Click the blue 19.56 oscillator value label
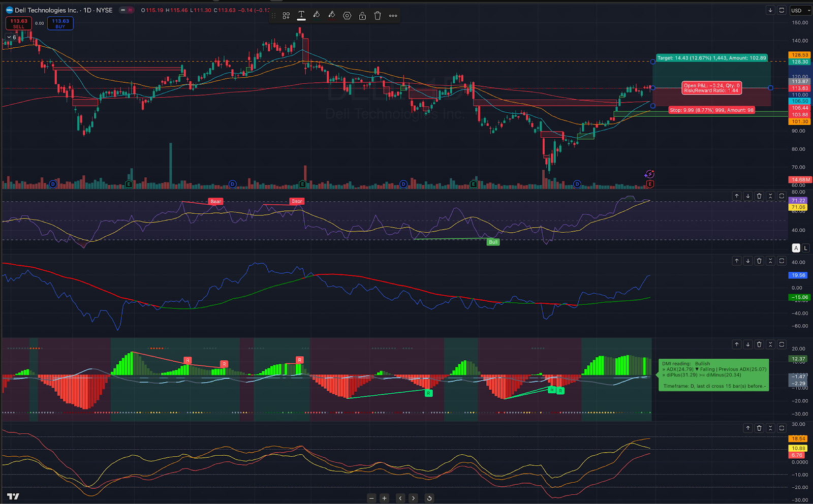Image resolution: width=813 pixels, height=504 pixels. click(x=798, y=275)
